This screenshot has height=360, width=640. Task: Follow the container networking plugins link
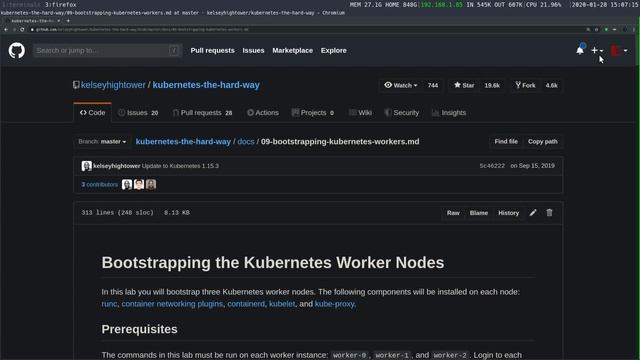click(x=172, y=304)
